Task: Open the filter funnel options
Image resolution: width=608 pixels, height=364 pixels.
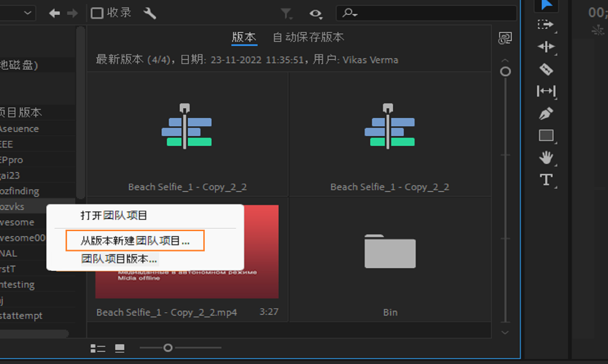Action: coord(286,14)
